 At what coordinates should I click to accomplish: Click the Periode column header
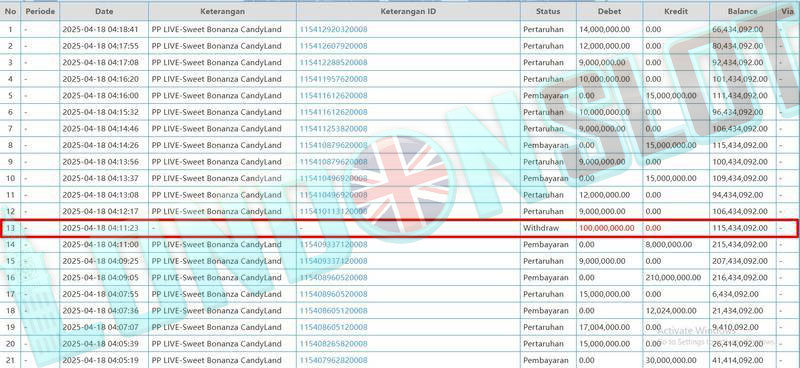coord(40,11)
